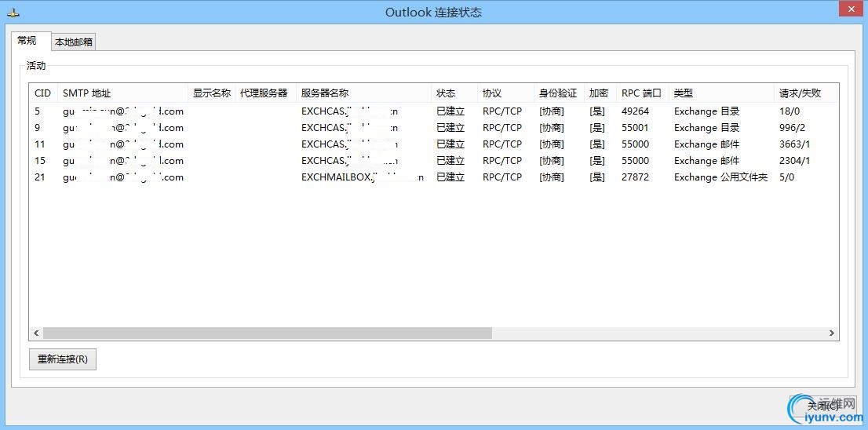
Task: Click the request/fail value 2304/1
Action: (x=794, y=161)
